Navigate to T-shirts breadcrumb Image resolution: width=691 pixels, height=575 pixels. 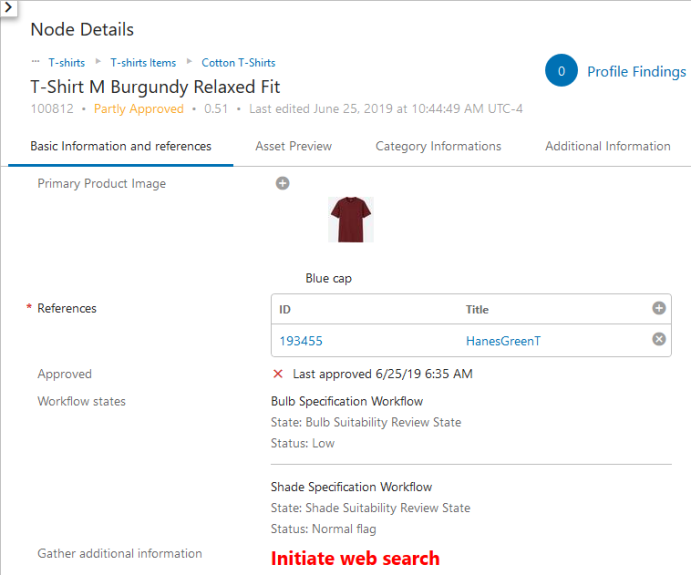point(67,63)
